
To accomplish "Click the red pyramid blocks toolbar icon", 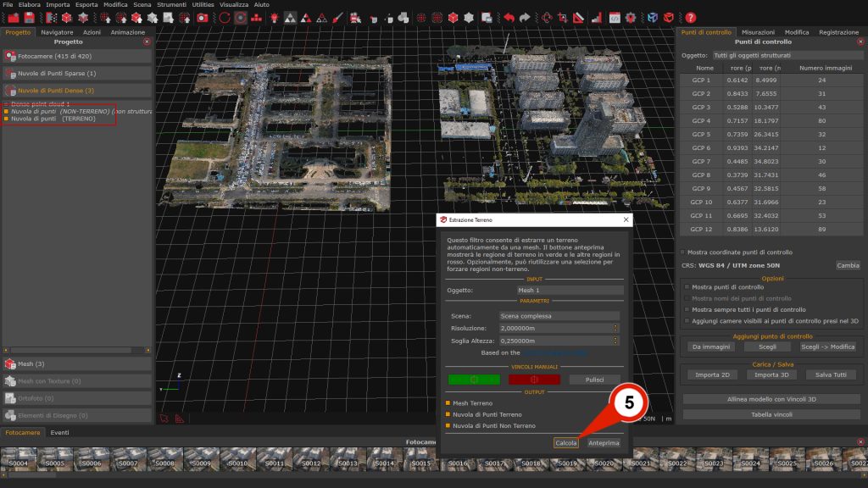I will point(256,18).
